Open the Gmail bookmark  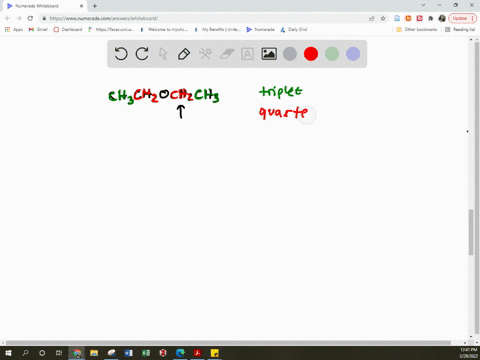click(x=38, y=29)
